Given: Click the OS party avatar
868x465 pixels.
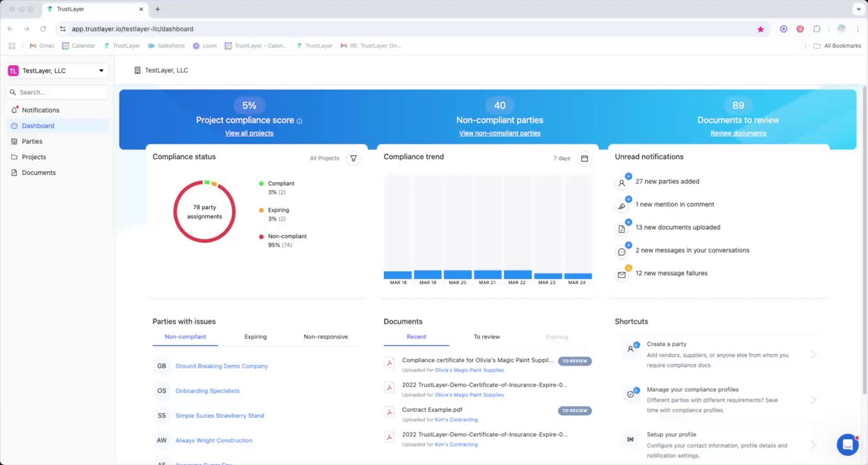Looking at the screenshot, I should pos(161,391).
